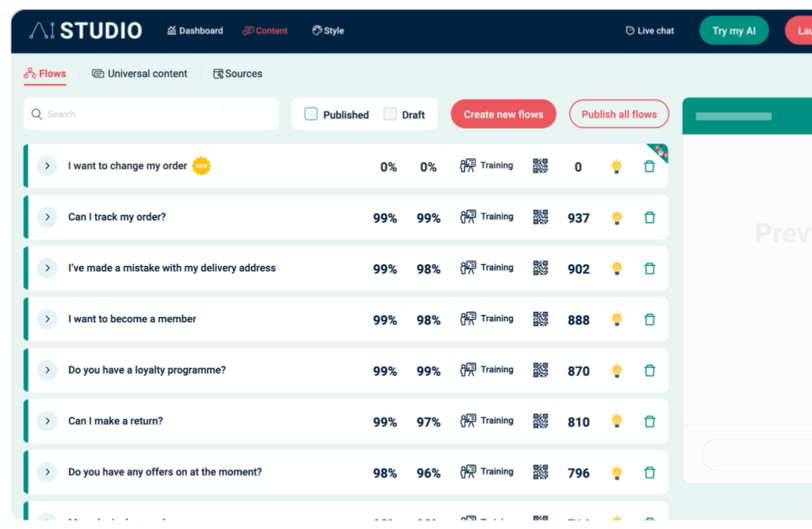Expand the 'Can I track my order?' flow
812x529 pixels.
pyautogui.click(x=47, y=216)
